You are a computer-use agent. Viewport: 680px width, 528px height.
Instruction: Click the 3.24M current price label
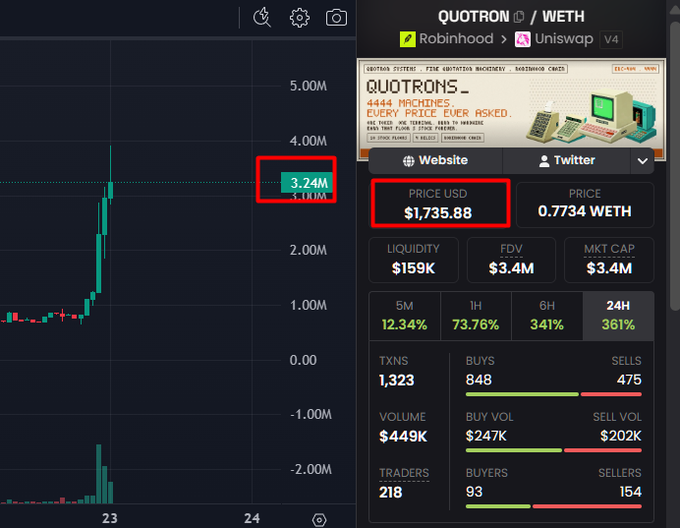(x=308, y=183)
